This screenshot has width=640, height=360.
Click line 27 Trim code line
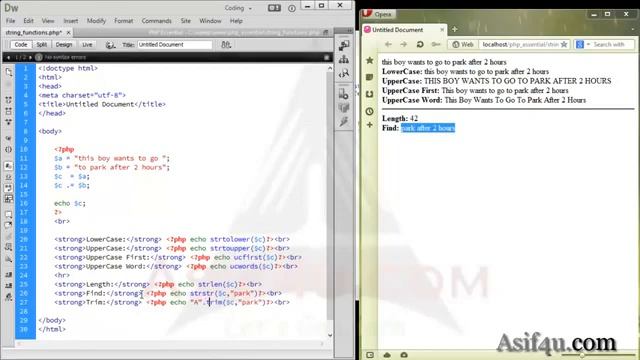[x=172, y=302]
